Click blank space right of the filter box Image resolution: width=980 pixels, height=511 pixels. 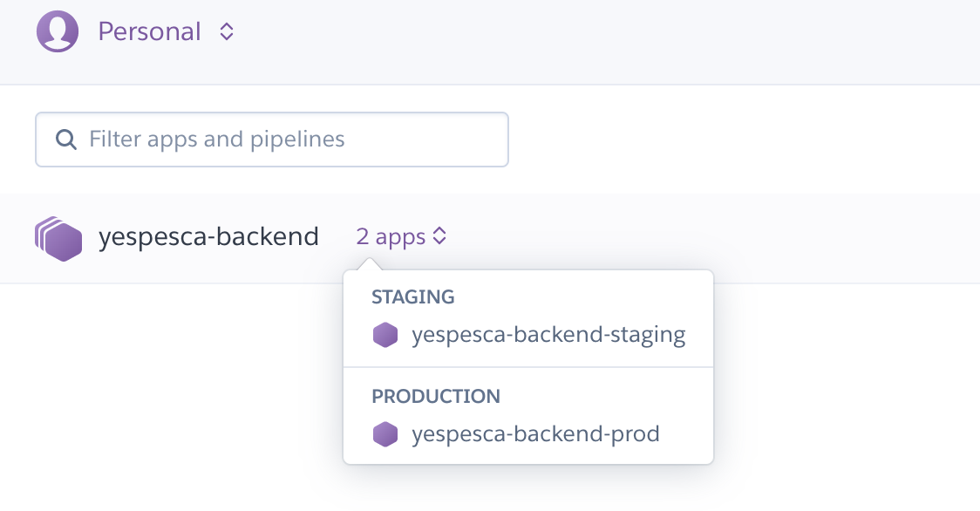coord(741,140)
